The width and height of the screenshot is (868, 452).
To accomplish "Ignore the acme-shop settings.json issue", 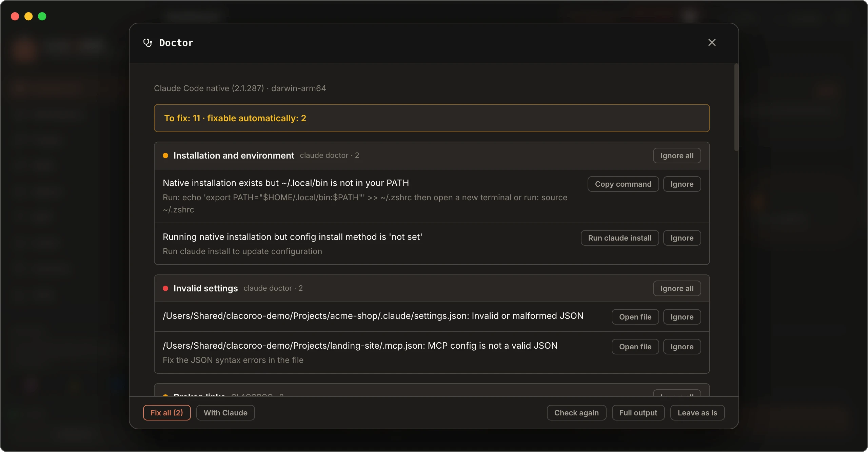I will coord(682,317).
